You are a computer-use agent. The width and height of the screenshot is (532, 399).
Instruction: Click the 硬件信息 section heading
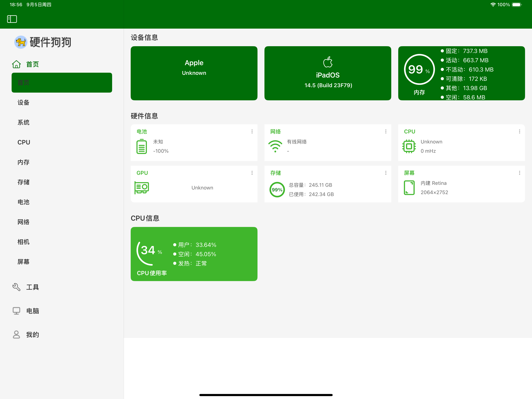(x=144, y=116)
